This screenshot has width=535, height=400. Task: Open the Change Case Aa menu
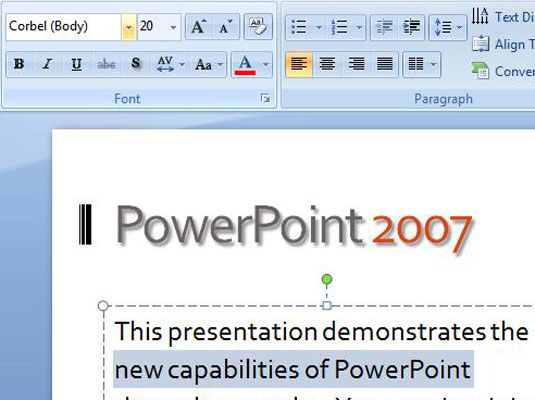[x=208, y=64]
